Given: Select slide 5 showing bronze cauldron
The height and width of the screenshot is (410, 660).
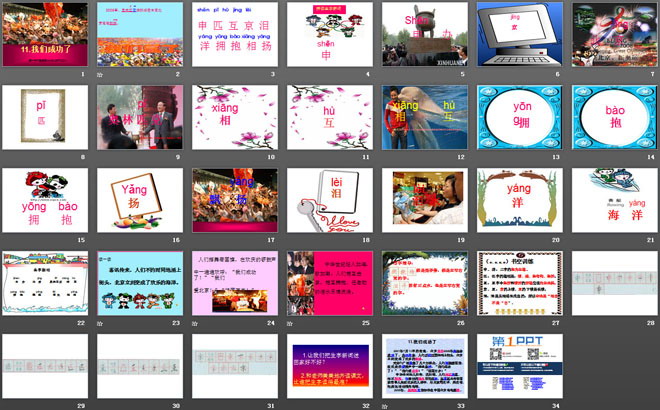Looking at the screenshot, I should pos(425,34).
